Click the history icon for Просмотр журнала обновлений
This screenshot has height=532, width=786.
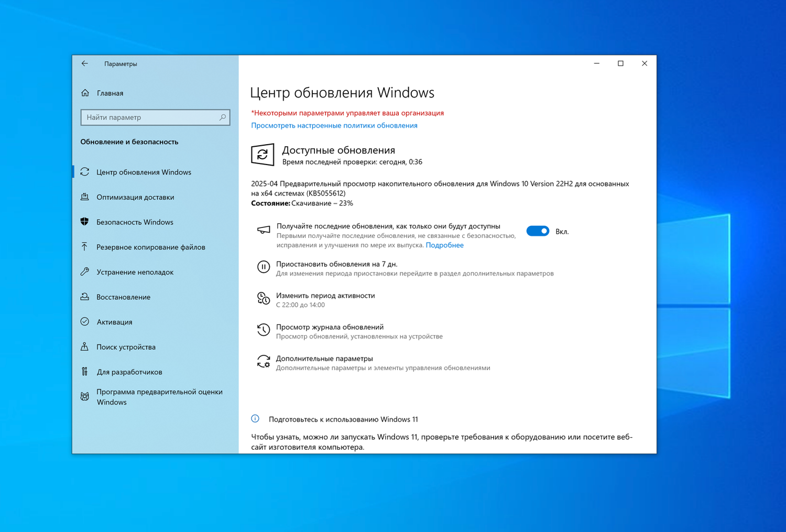point(264,330)
